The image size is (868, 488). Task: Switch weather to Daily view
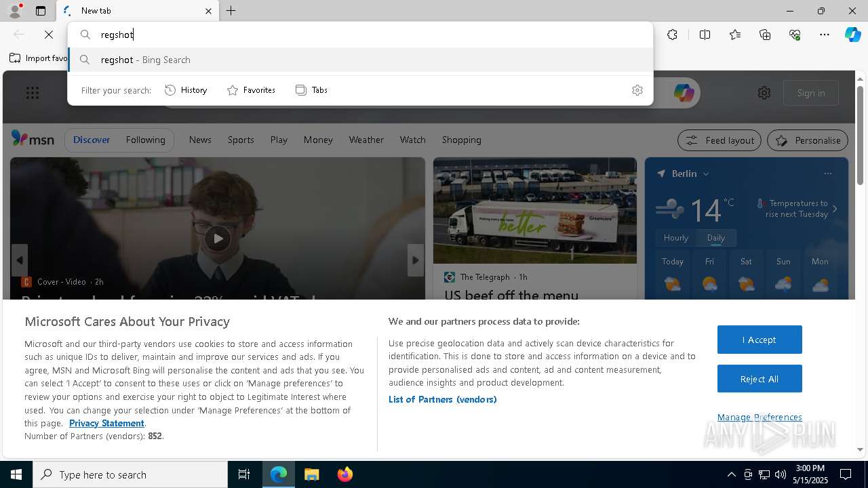tap(716, 238)
